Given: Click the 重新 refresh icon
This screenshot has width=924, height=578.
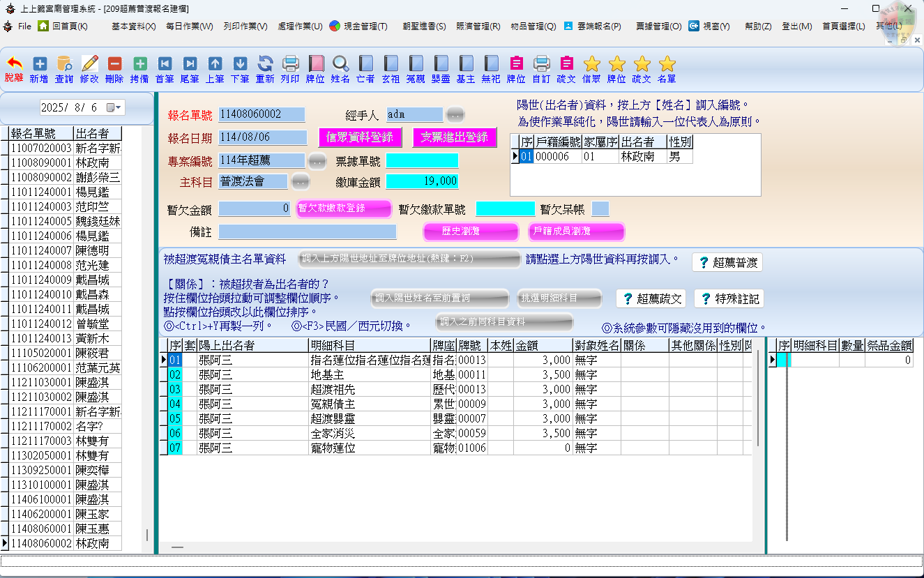Looking at the screenshot, I should (265, 64).
